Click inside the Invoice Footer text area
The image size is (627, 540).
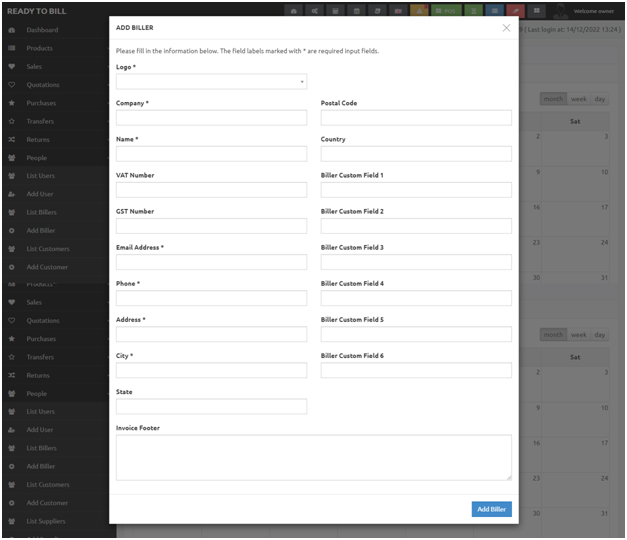tap(314, 457)
